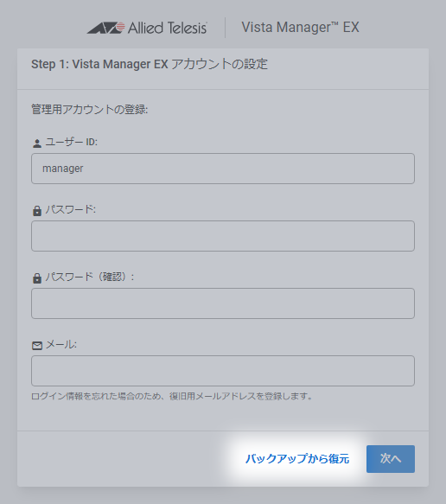This screenshot has width=446, height=504.
Task: Click the user silhouette icon beside ユーザー ID
Action: [x=37, y=144]
